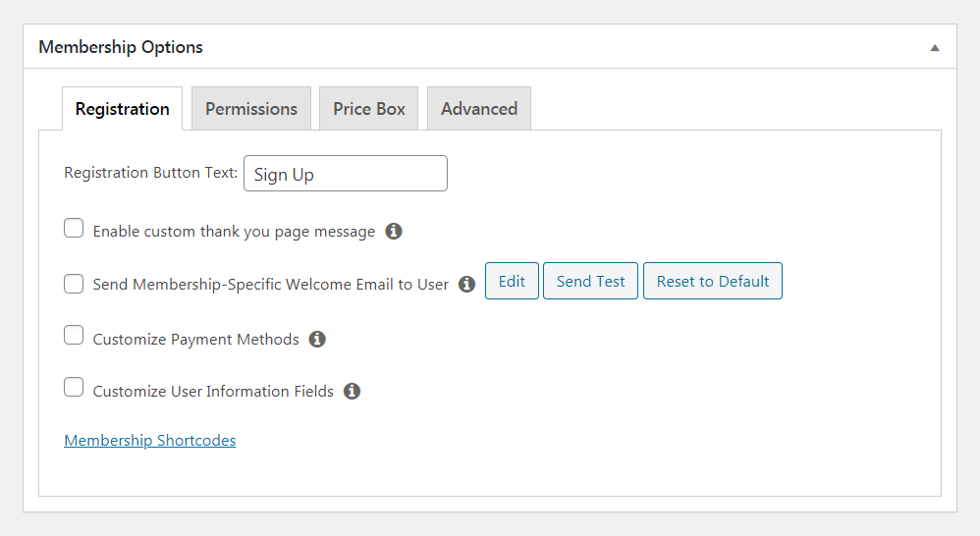980x536 pixels.
Task: Click the Registration Button Text label
Action: 150,173
